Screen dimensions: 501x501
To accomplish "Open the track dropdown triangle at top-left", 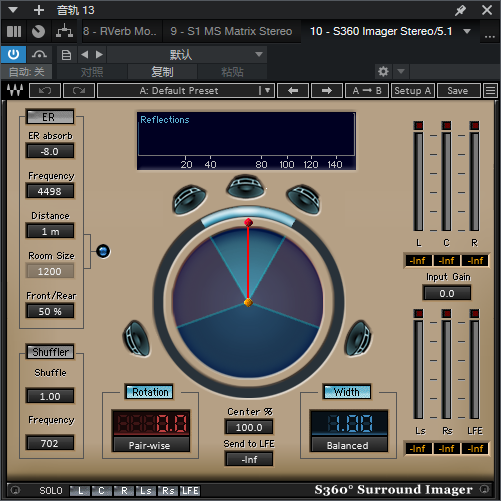I will point(13,10).
